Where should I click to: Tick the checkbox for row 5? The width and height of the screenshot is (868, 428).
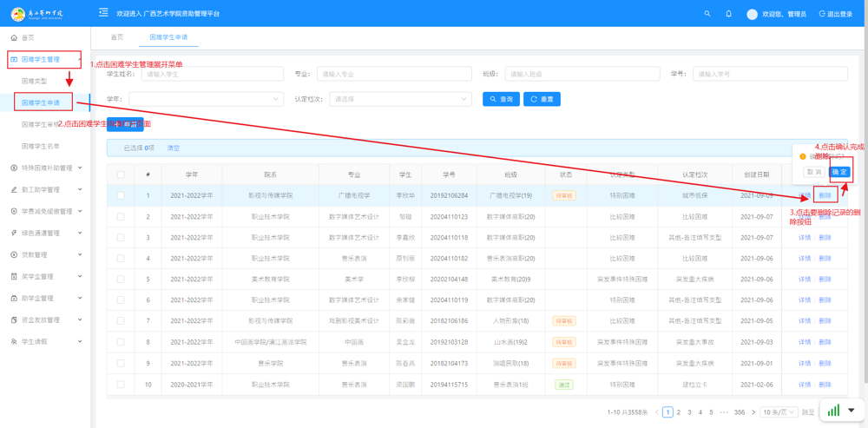pos(121,280)
